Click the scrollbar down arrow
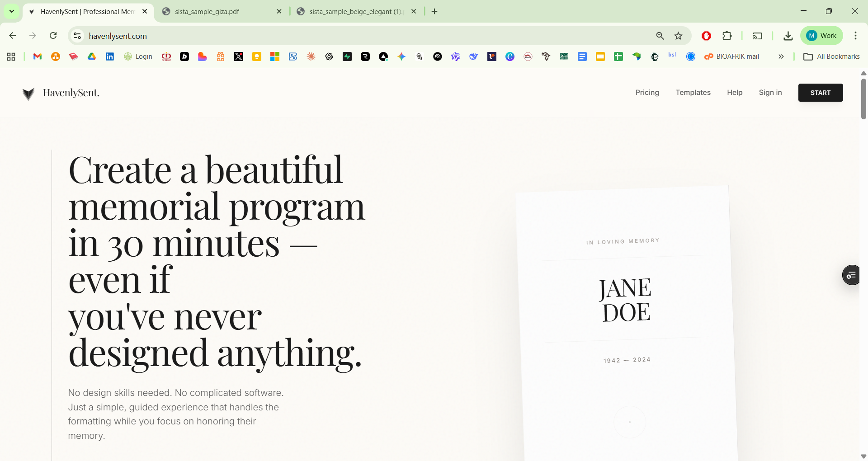868x461 pixels. (x=863, y=456)
